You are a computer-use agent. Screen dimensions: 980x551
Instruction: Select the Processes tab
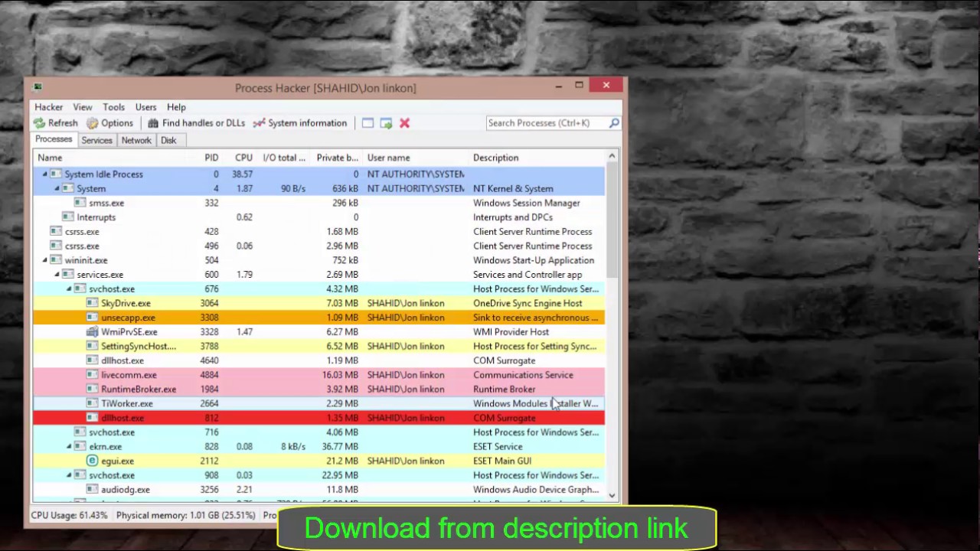54,139
